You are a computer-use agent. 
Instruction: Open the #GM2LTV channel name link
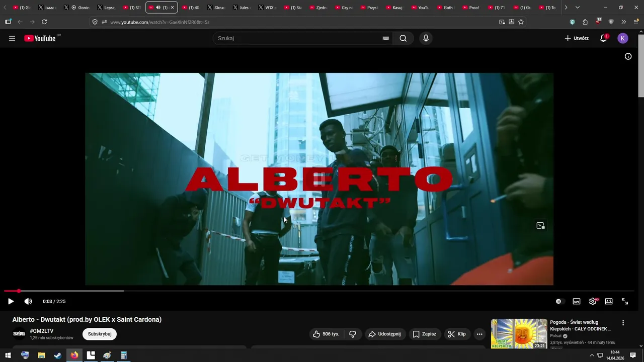[x=42, y=331]
